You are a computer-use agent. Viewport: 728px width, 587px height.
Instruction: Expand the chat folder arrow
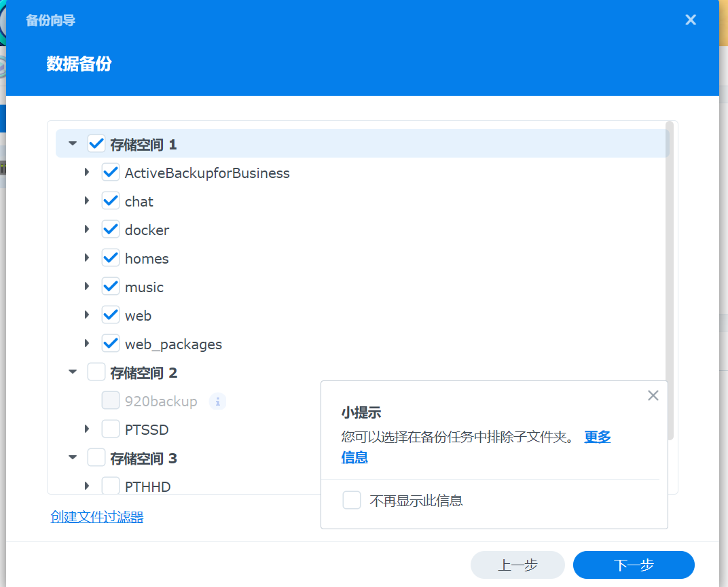coord(87,200)
